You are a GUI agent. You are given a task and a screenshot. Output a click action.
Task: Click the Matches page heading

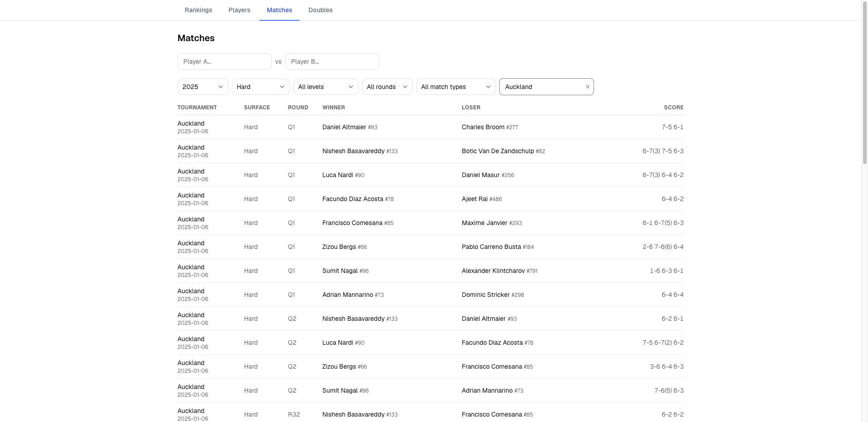[x=196, y=38]
